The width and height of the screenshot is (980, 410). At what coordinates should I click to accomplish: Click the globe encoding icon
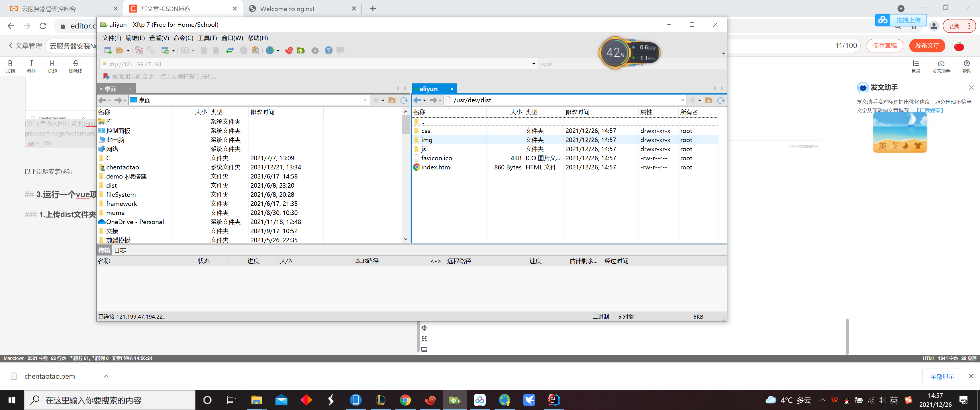tap(270, 51)
